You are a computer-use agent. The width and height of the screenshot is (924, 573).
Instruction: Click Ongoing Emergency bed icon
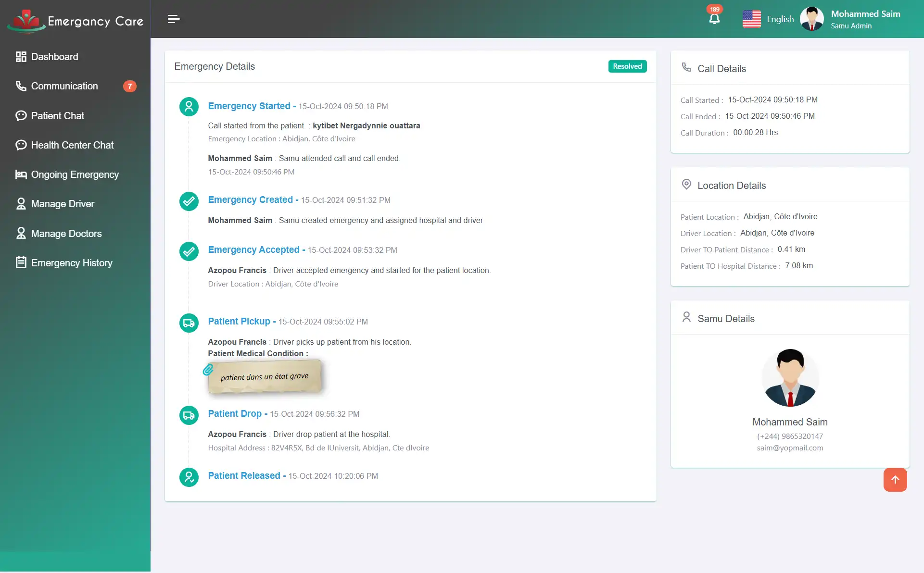tap(21, 174)
